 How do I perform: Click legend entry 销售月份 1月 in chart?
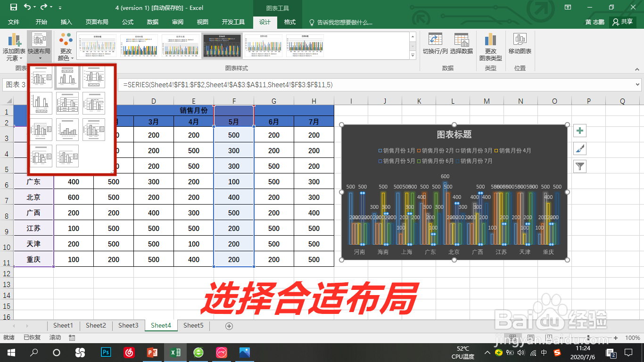[x=396, y=151]
